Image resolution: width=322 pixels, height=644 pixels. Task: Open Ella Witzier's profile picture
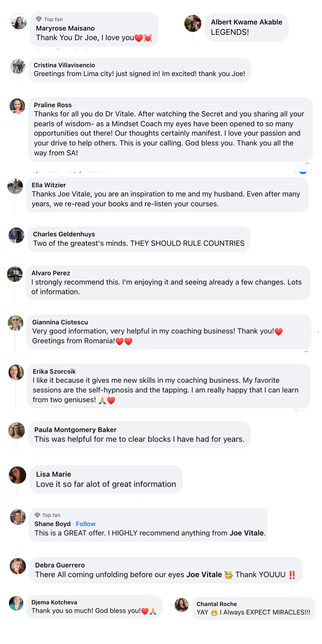click(x=15, y=186)
